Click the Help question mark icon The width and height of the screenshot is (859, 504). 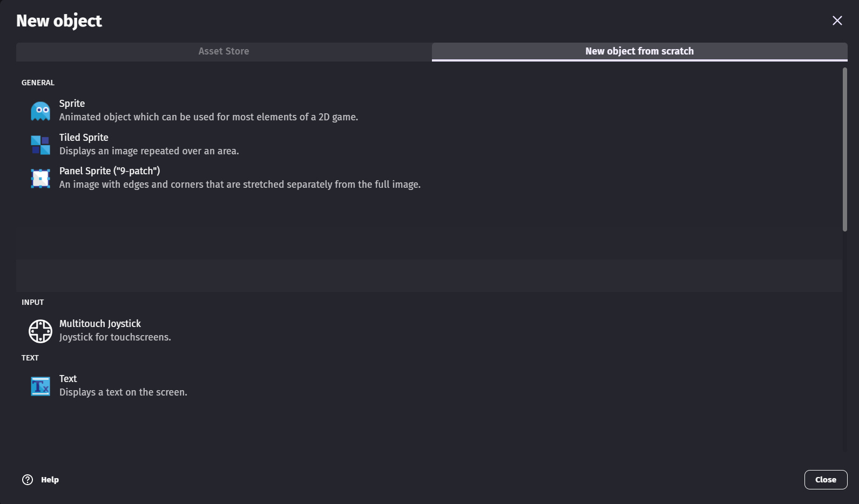26,479
